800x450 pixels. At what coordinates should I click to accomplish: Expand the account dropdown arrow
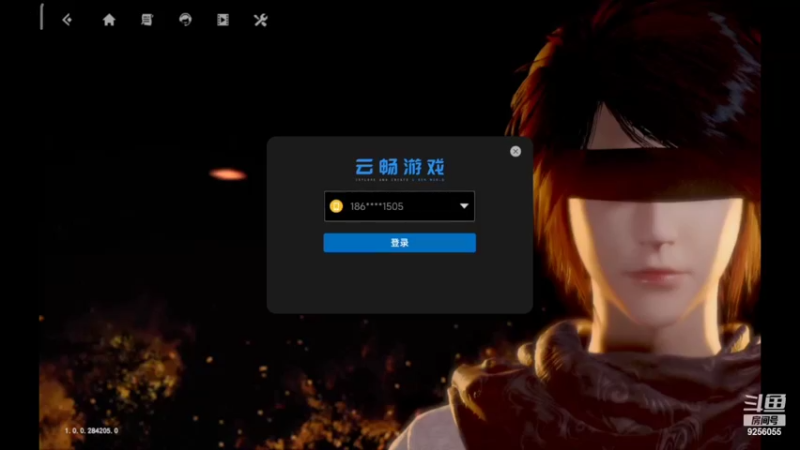(x=464, y=206)
